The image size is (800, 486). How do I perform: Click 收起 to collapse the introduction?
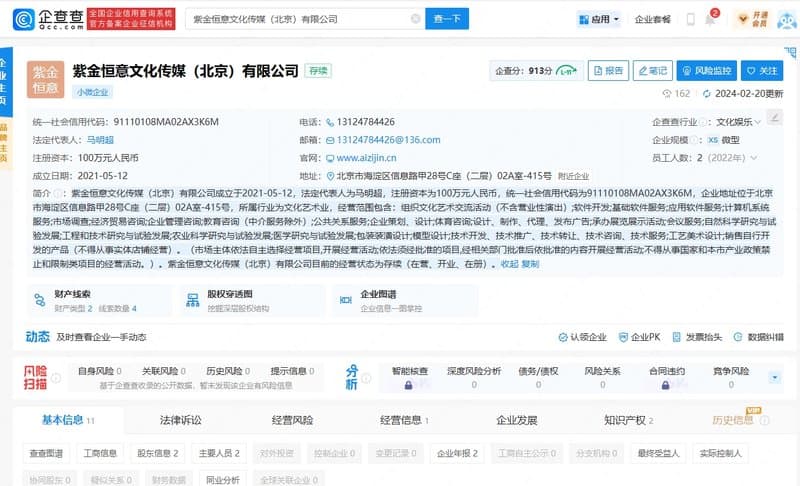pos(509,264)
